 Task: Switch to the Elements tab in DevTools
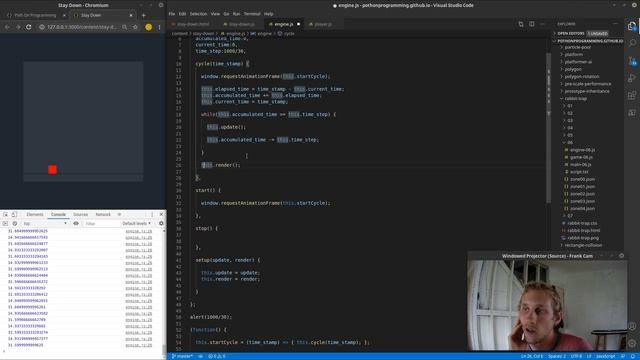tap(35, 214)
